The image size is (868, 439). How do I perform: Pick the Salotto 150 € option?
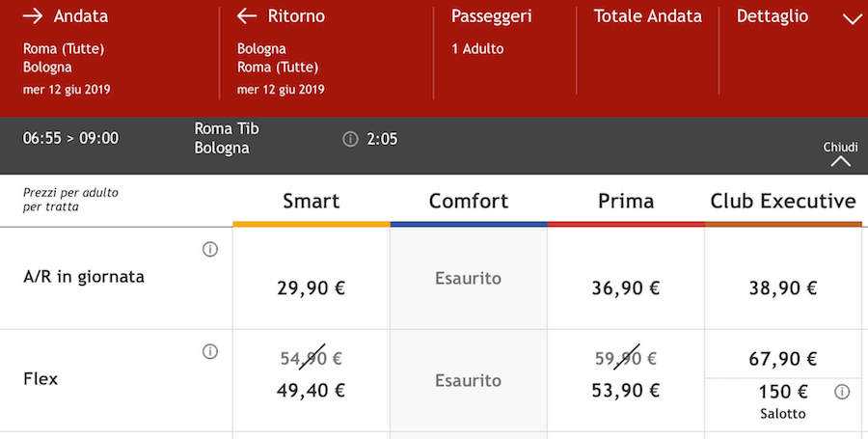click(782, 400)
